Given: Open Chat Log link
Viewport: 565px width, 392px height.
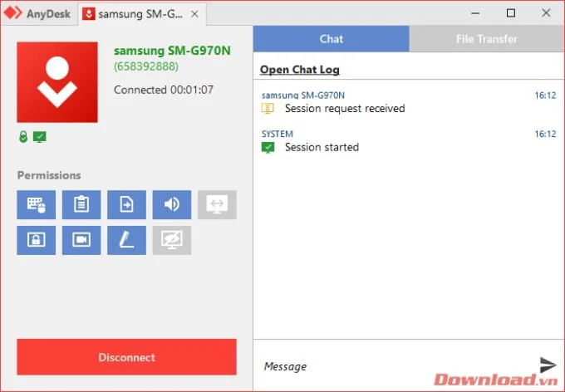Looking at the screenshot, I should 299,70.
